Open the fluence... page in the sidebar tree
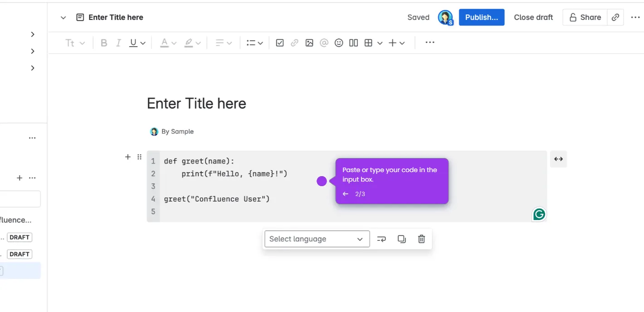Screen dimensions: 644x312 click(16, 220)
